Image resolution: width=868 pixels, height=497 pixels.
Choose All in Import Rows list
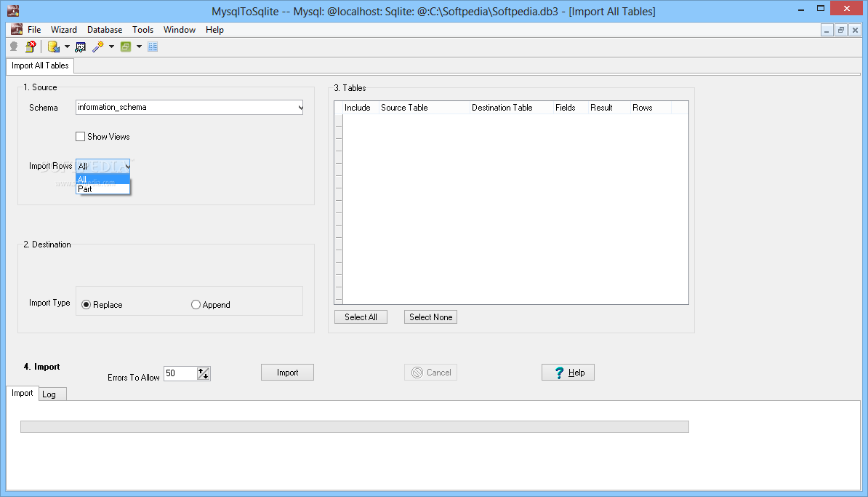(x=103, y=180)
